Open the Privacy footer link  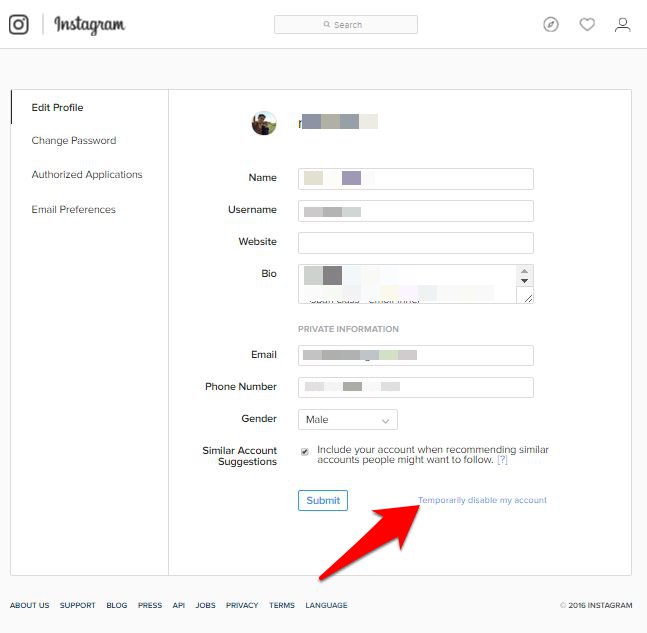point(242,605)
